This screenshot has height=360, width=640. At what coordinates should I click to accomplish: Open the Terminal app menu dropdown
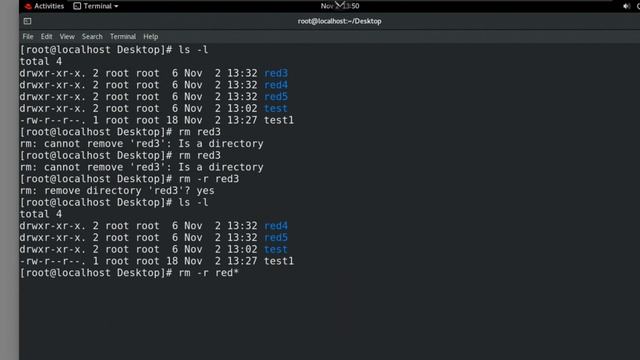(96, 6)
